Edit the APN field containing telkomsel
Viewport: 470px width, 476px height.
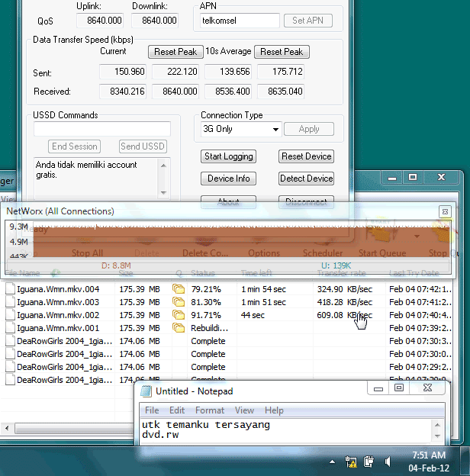[240, 21]
